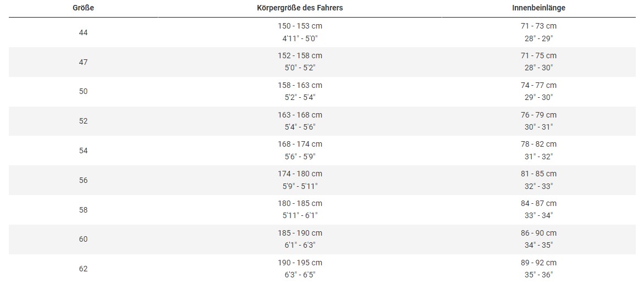
Task: Click the Körpergröße des Fahrers header
Action: coord(300,8)
